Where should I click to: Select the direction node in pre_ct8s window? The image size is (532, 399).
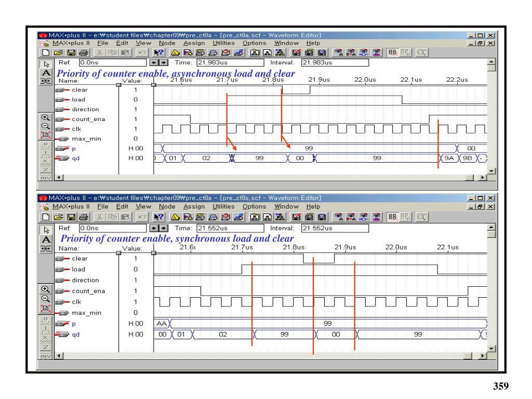(x=85, y=280)
